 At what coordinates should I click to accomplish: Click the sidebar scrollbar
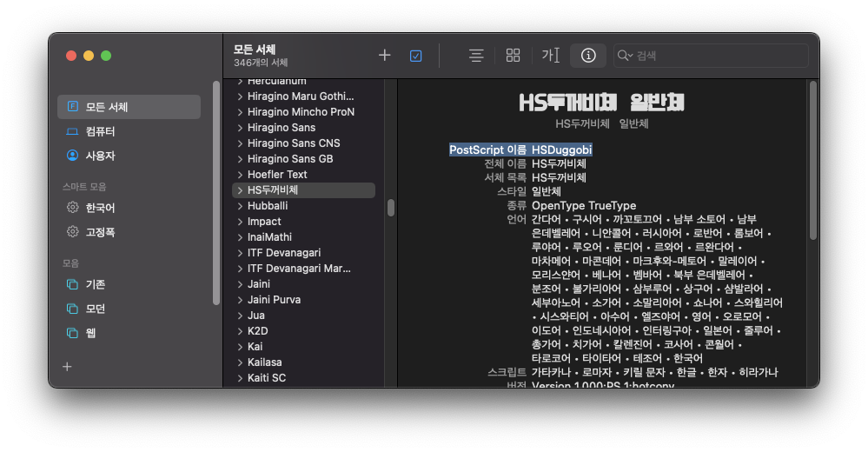click(215, 193)
